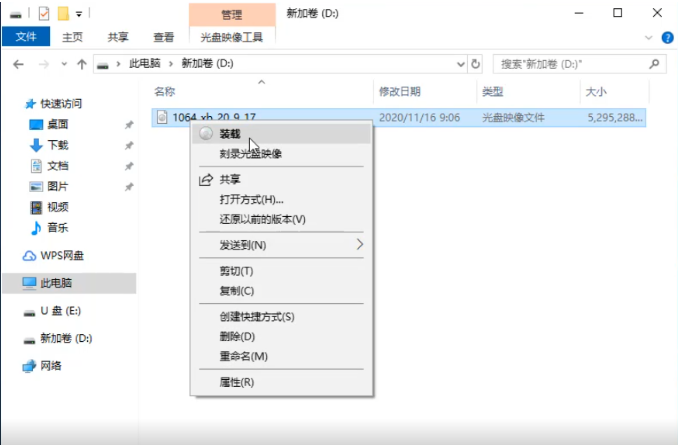Select 刻录光盘映像 in context menu
Screen dimensions: 678x445
coord(250,154)
